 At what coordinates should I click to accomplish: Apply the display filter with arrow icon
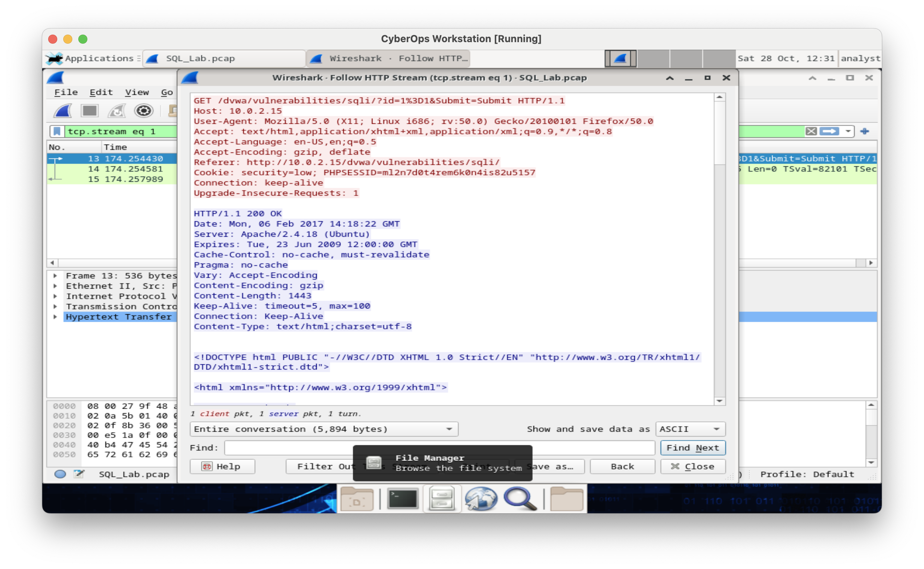[830, 131]
